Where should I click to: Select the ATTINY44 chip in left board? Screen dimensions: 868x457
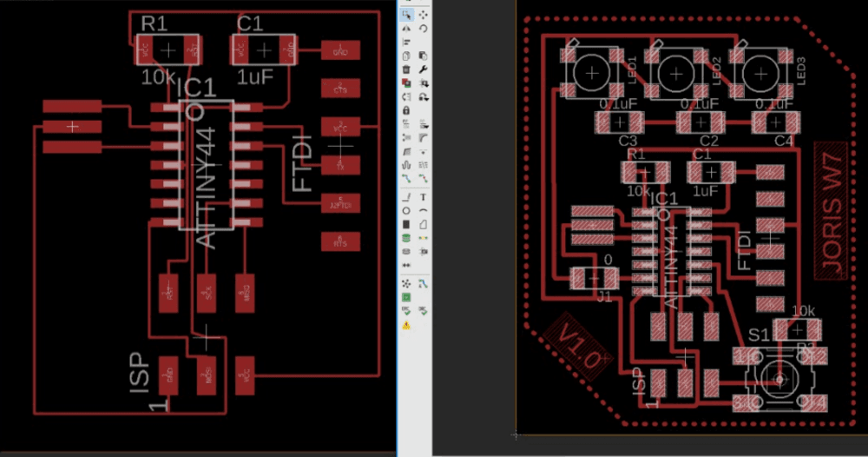pyautogui.click(x=206, y=164)
